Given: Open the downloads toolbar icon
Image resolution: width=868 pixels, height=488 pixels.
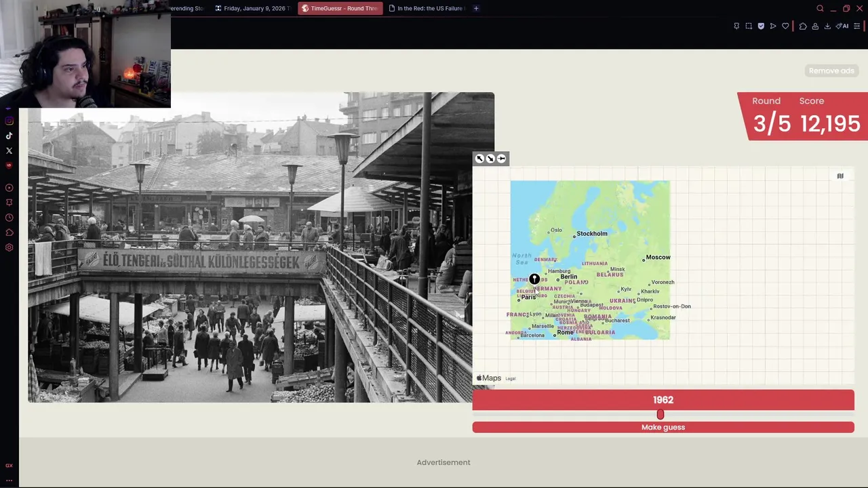Looking at the screenshot, I should pos(827,26).
